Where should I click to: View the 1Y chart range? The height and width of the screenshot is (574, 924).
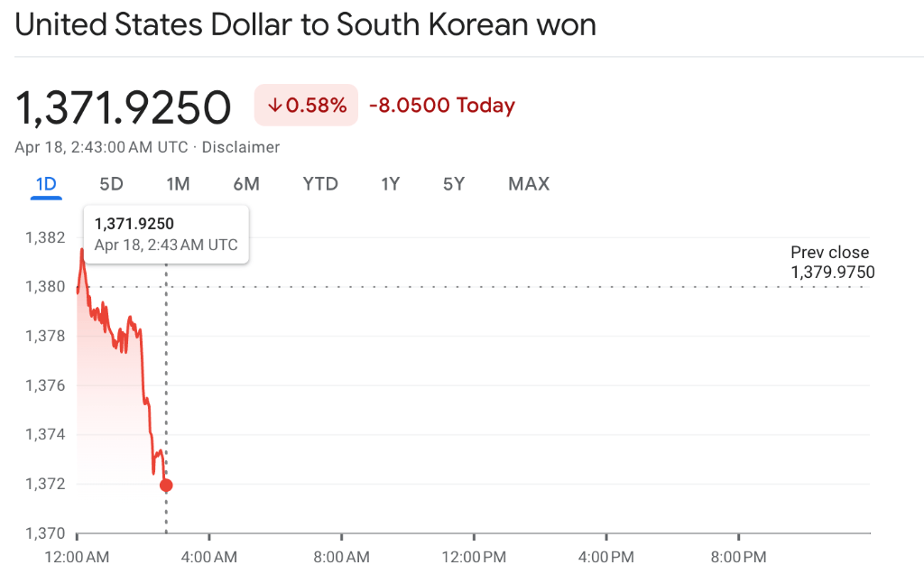390,184
